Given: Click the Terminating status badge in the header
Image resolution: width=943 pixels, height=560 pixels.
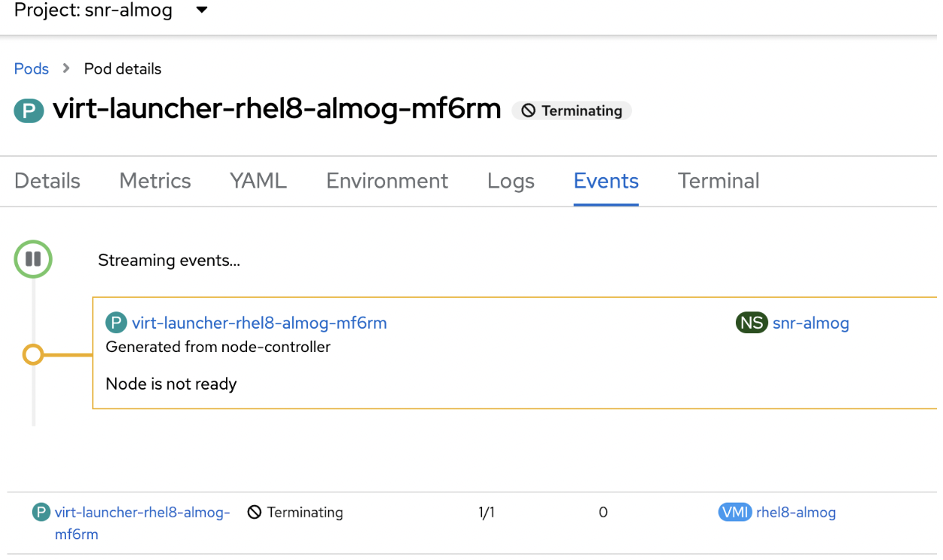Looking at the screenshot, I should click(572, 110).
